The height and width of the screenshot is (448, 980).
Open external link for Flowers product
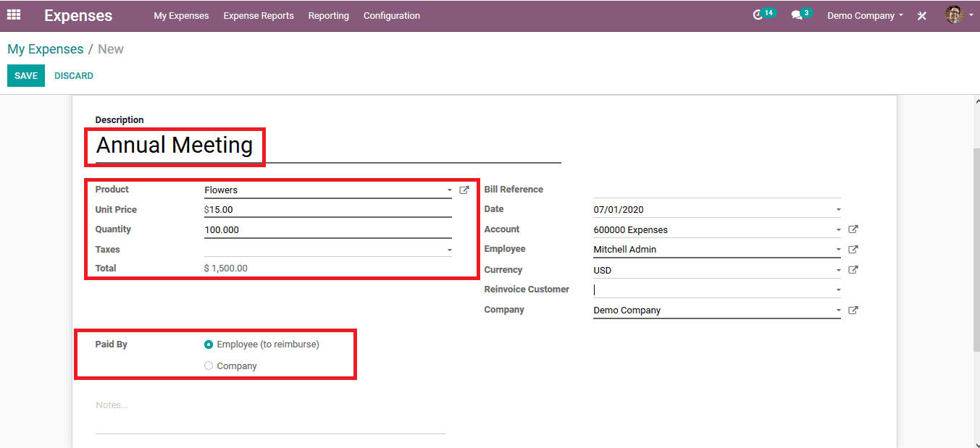[464, 190]
